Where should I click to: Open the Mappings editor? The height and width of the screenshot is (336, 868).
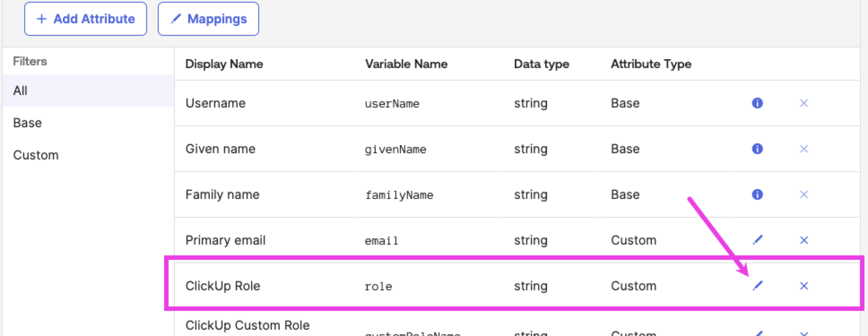pyautogui.click(x=208, y=19)
